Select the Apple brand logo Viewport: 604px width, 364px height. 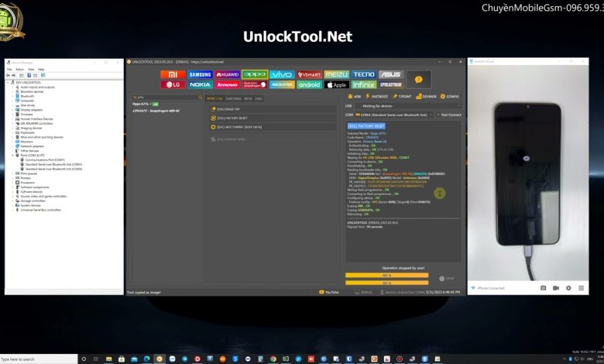point(336,84)
